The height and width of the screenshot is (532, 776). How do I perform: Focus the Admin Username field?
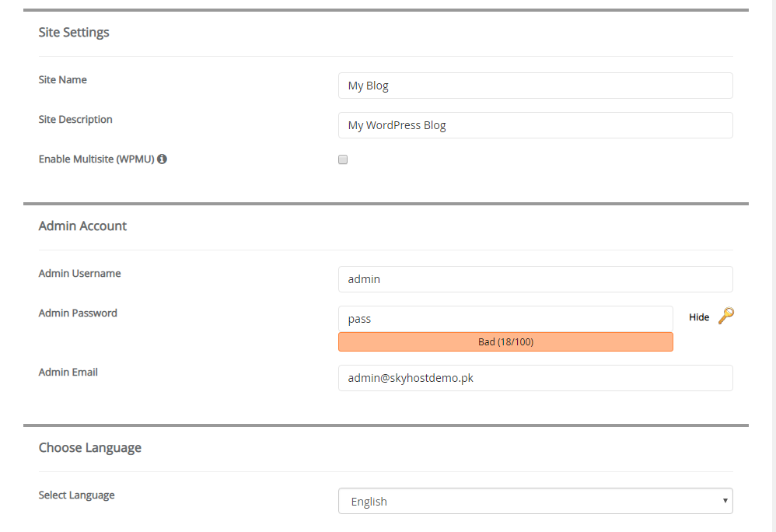click(x=536, y=279)
